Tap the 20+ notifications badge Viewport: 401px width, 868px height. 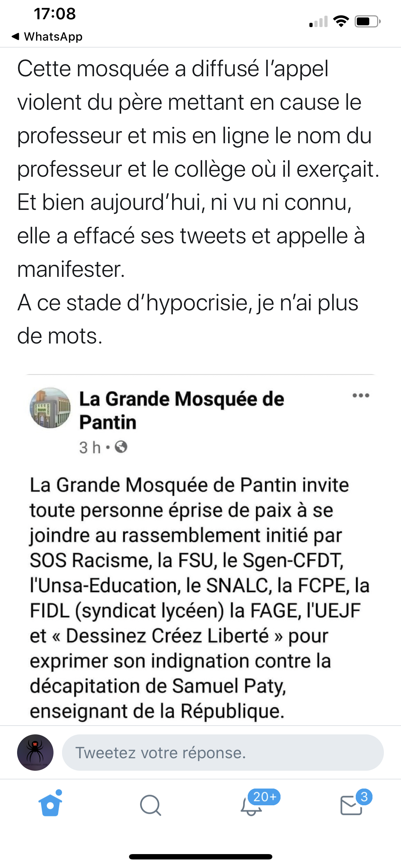click(264, 796)
